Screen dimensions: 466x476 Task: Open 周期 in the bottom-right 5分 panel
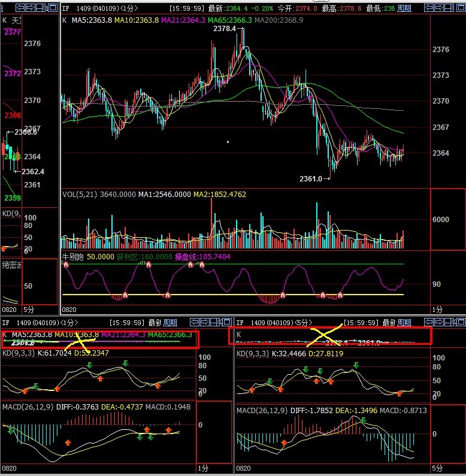(x=404, y=322)
